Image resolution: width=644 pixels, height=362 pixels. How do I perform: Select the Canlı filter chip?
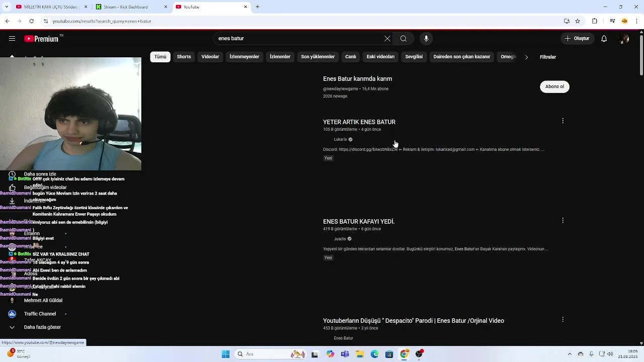point(351,57)
